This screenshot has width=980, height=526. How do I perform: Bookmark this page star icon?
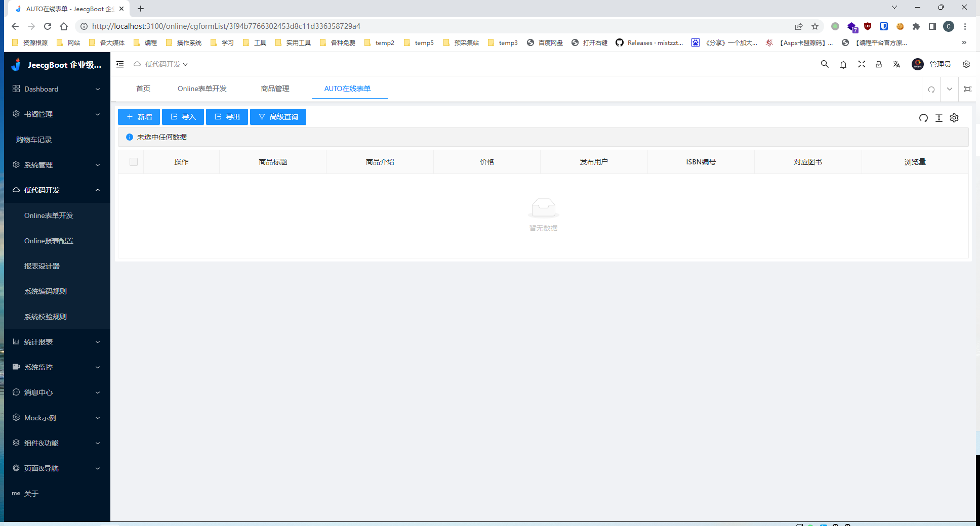(815, 26)
